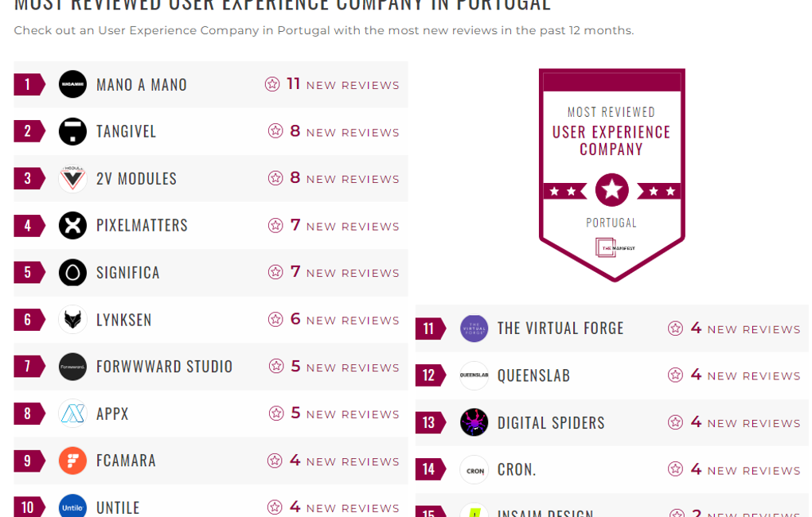Select the Pixelmatters X logo
The image size is (812, 517).
coord(72,226)
